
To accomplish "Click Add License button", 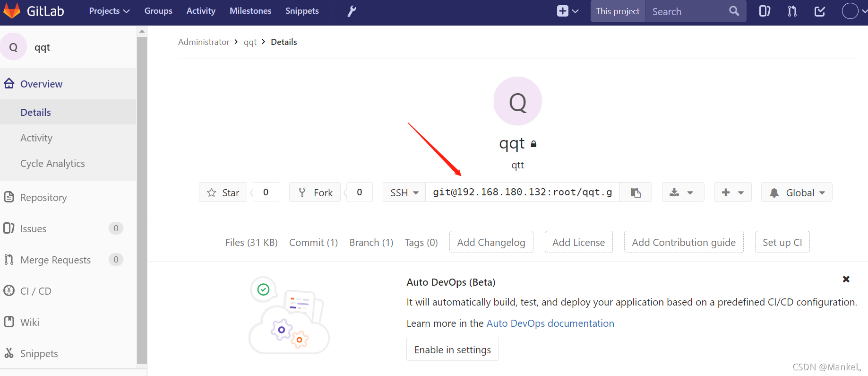I will click(x=578, y=242).
